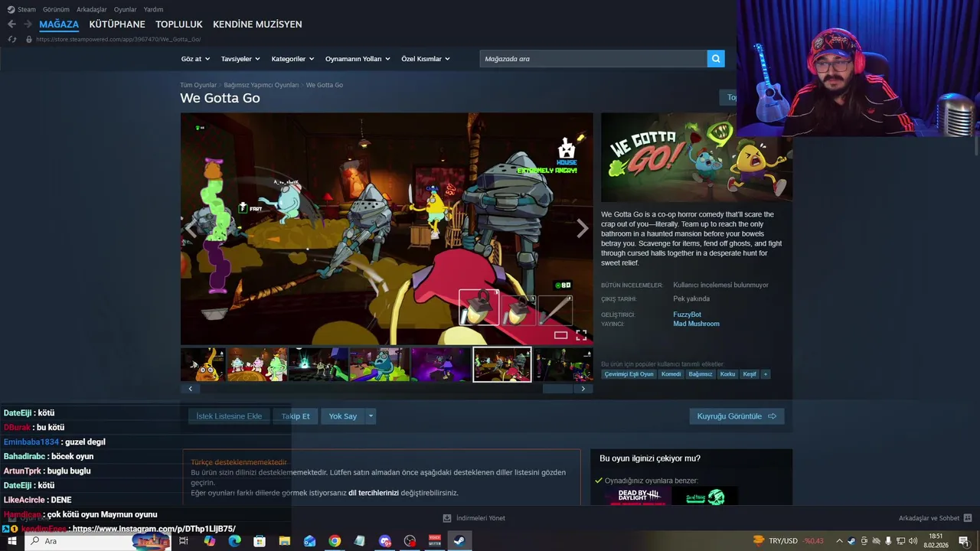The width and height of the screenshot is (980, 551).
Task: Click the Steam forward navigation arrow
Action: pos(28,24)
